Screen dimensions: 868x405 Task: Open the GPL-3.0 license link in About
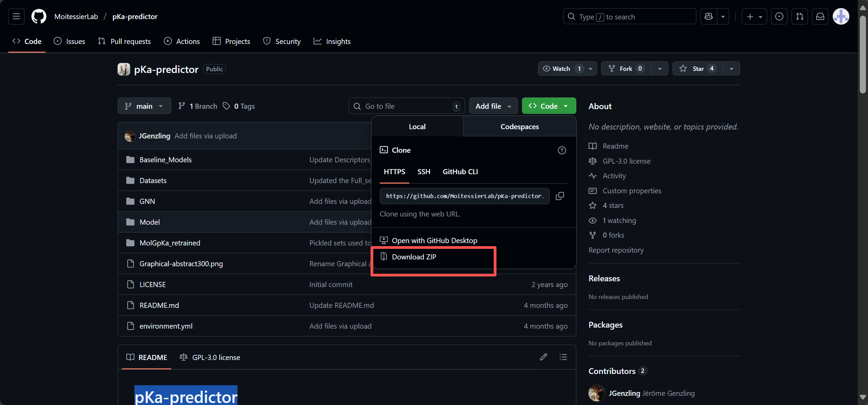[x=626, y=161]
